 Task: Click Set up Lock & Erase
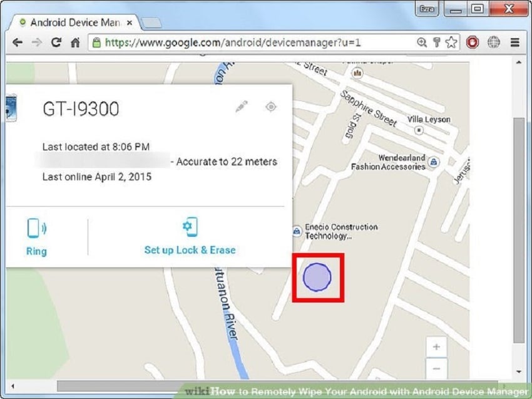click(x=190, y=251)
